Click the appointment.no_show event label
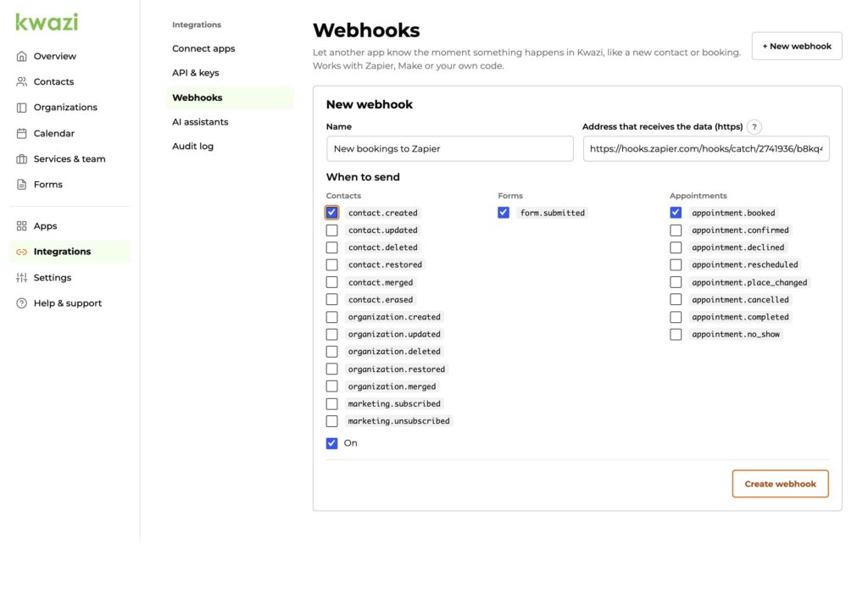The image size is (868, 605). [x=736, y=335]
